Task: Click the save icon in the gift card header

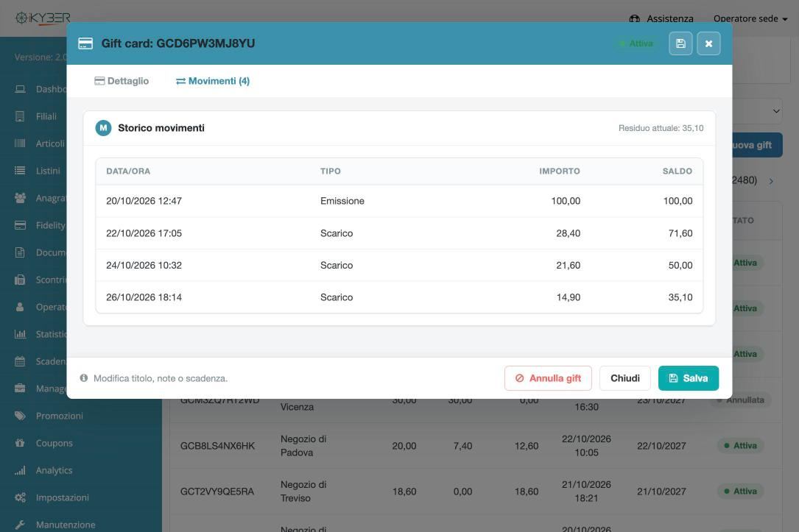Action: pyautogui.click(x=680, y=43)
